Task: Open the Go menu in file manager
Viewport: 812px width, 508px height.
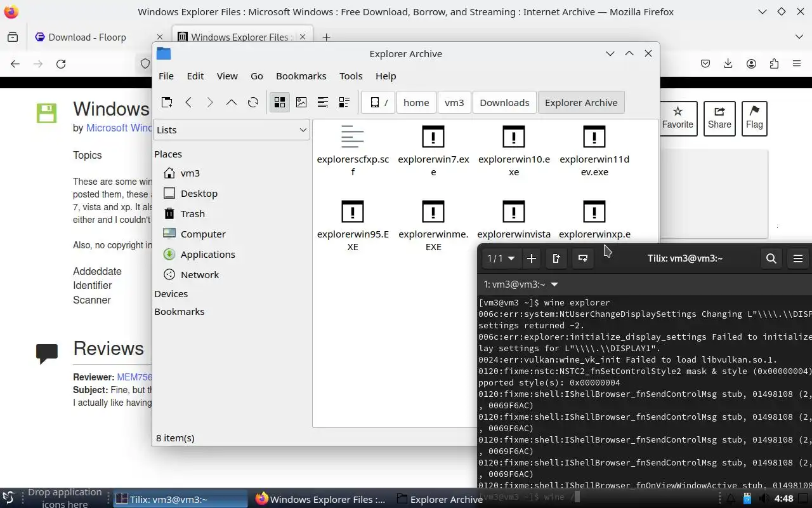Action: 257,76
